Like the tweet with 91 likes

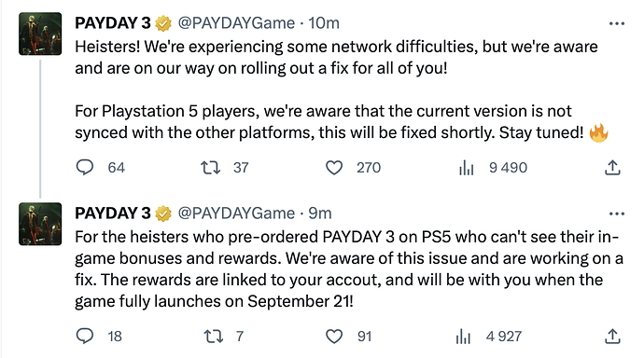(x=334, y=337)
